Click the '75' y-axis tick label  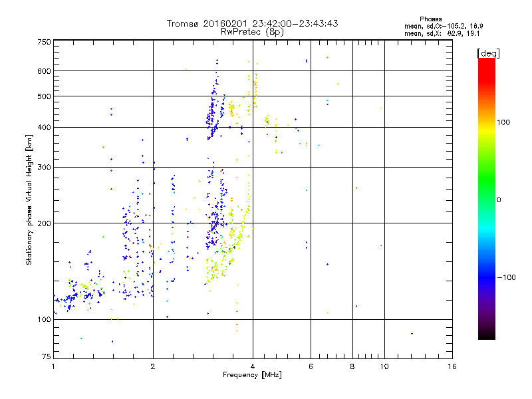coord(47,356)
